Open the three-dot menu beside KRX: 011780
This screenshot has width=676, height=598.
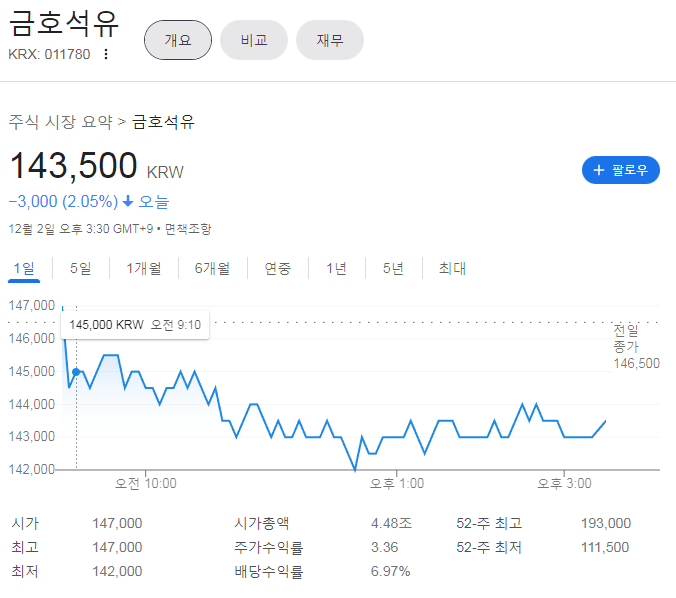pyautogui.click(x=106, y=54)
